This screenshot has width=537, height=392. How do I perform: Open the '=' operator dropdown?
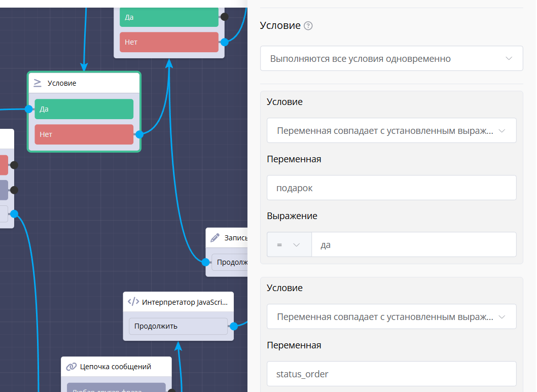tap(289, 245)
